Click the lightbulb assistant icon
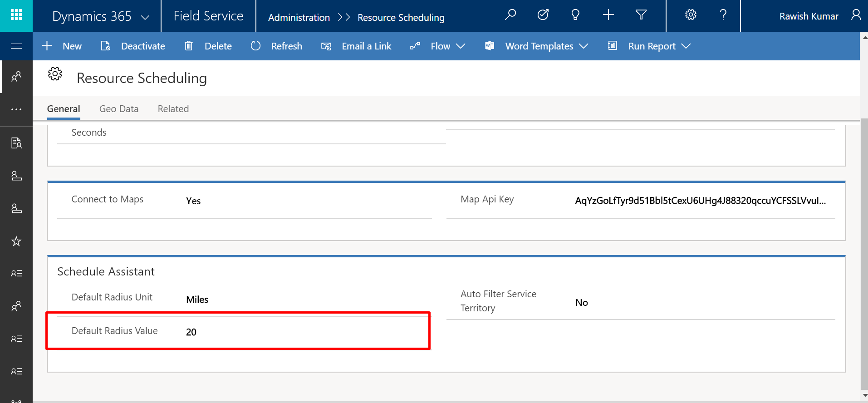 (x=575, y=15)
